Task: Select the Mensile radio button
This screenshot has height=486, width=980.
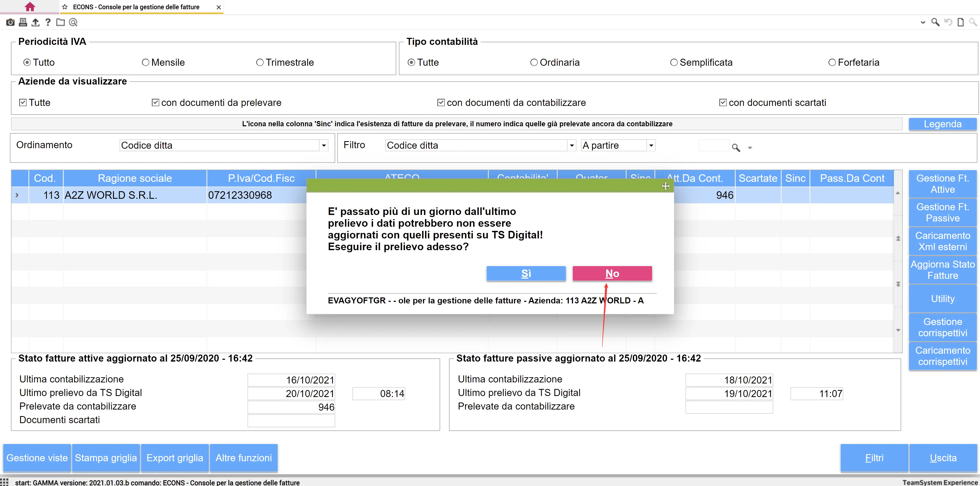Action: coord(145,62)
